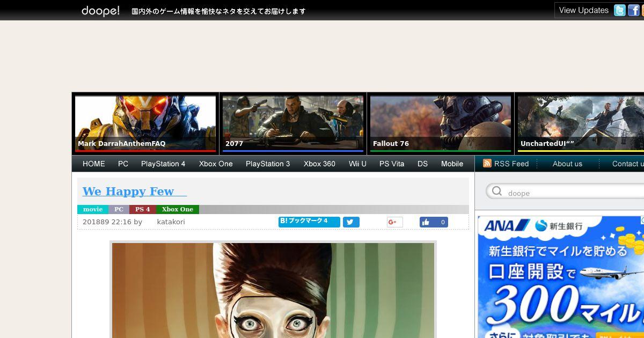
Task: Open the We Happy Few article title
Action: [135, 192]
